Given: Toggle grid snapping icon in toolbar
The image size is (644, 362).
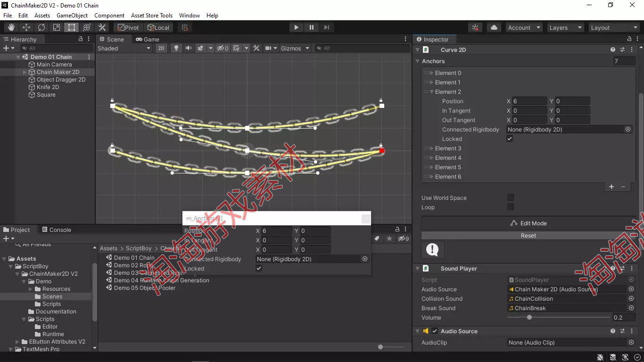Looking at the screenshot, I should (185, 27).
